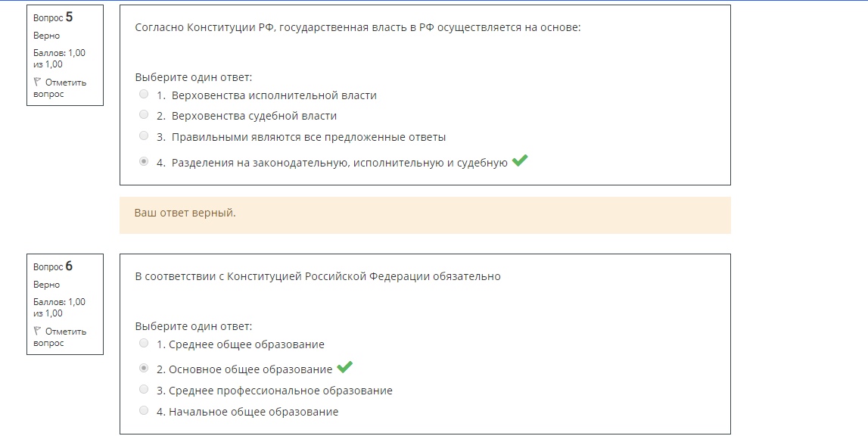Pick radio Среднее профессиональное образование
868x436 pixels.
click(x=144, y=390)
